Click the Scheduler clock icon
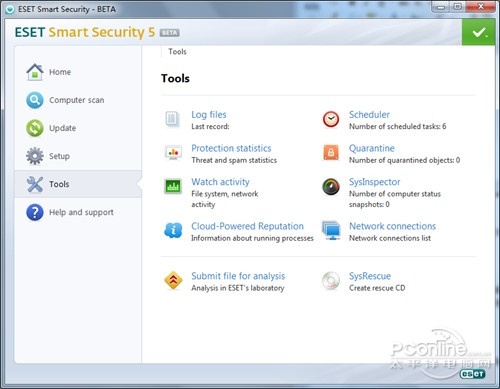The image size is (500, 389). 331,119
